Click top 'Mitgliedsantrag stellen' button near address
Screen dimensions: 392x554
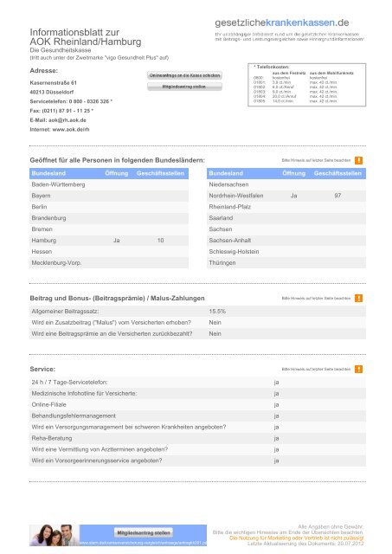click(x=184, y=87)
